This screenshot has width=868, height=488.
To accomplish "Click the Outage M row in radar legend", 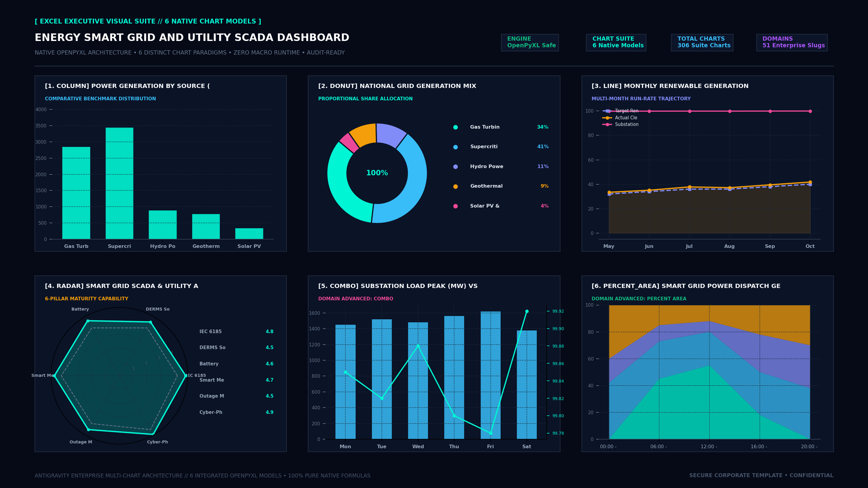I will (236, 396).
